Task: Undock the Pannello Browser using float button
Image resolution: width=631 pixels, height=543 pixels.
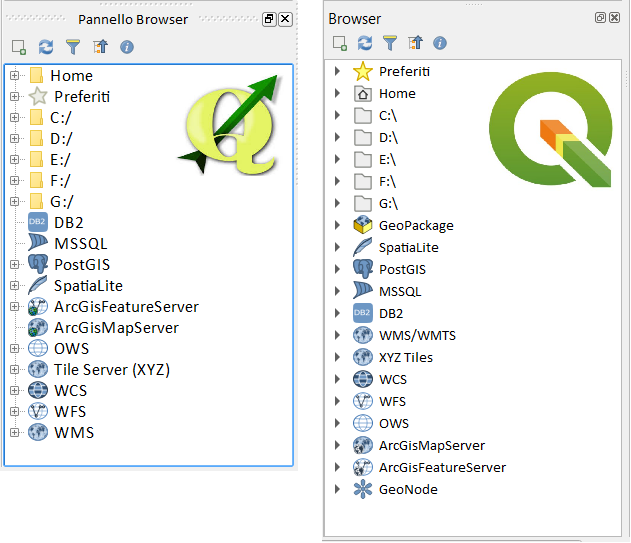Action: [269, 19]
